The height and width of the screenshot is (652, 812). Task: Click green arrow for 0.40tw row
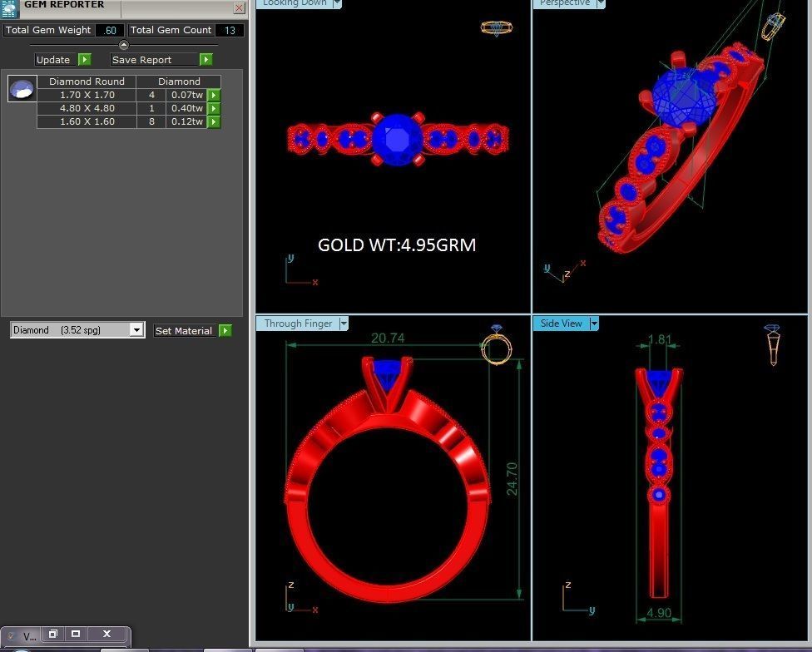coord(214,109)
